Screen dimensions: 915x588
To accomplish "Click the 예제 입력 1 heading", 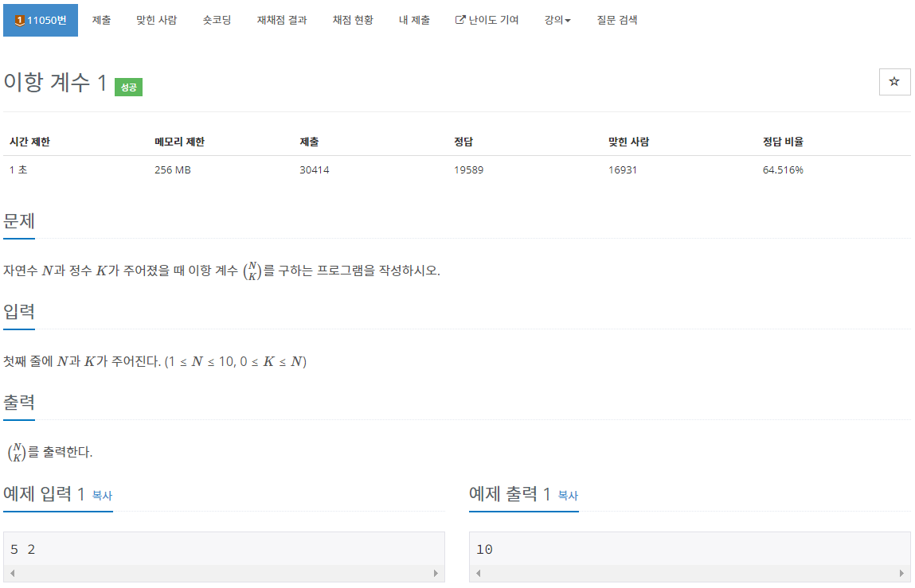I will coord(45,493).
